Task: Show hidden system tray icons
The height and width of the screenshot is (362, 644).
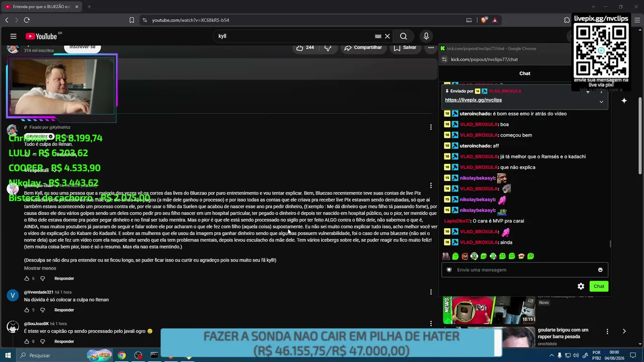Action: coord(551,355)
